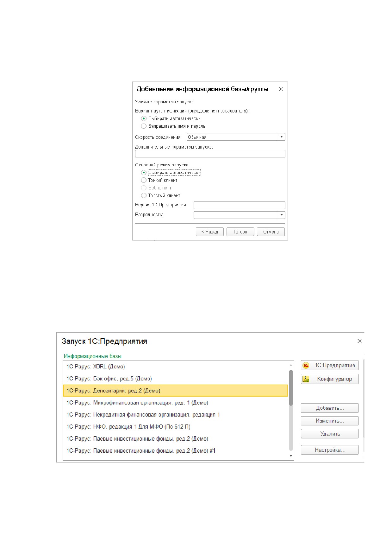Click the 1C yellow logo icon

306,366
